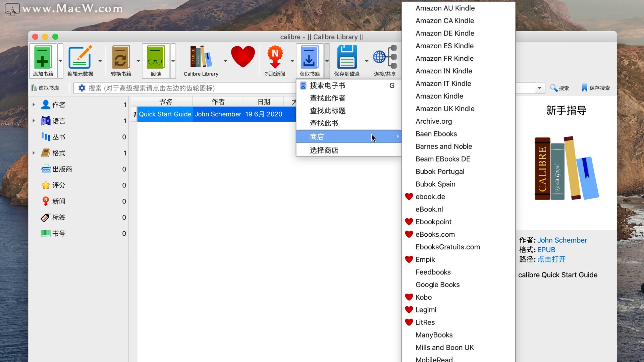Select the Quick Start Guide title cell
The image size is (644, 362).
coord(165,114)
